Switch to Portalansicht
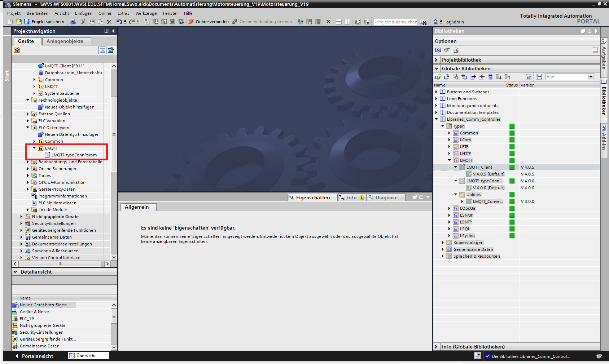This screenshot has width=609, height=364. 34,356
